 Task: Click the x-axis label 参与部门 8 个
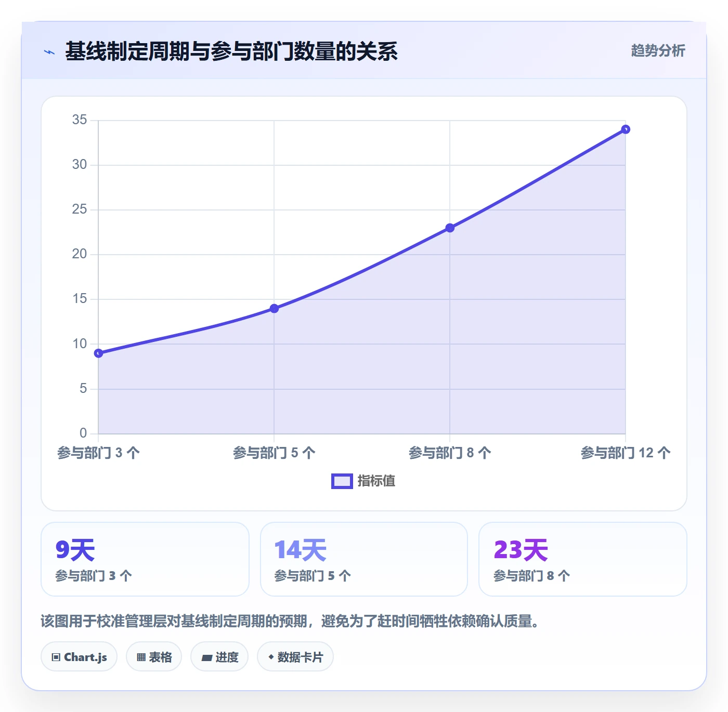(450, 453)
